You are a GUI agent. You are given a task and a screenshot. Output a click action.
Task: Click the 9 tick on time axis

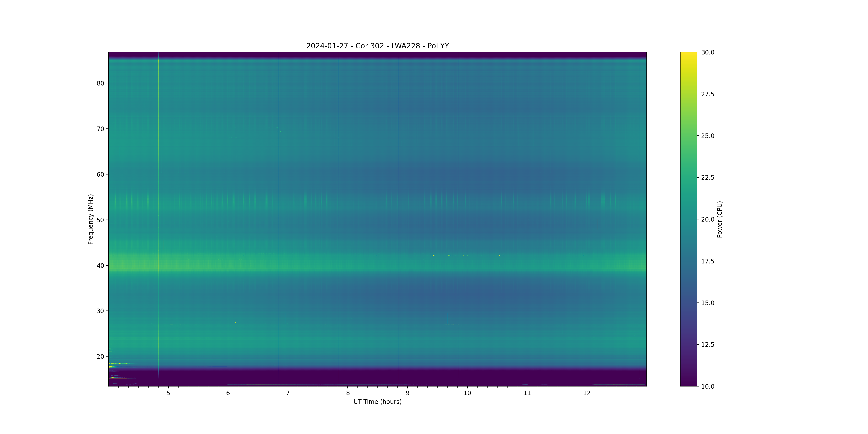coord(407,393)
